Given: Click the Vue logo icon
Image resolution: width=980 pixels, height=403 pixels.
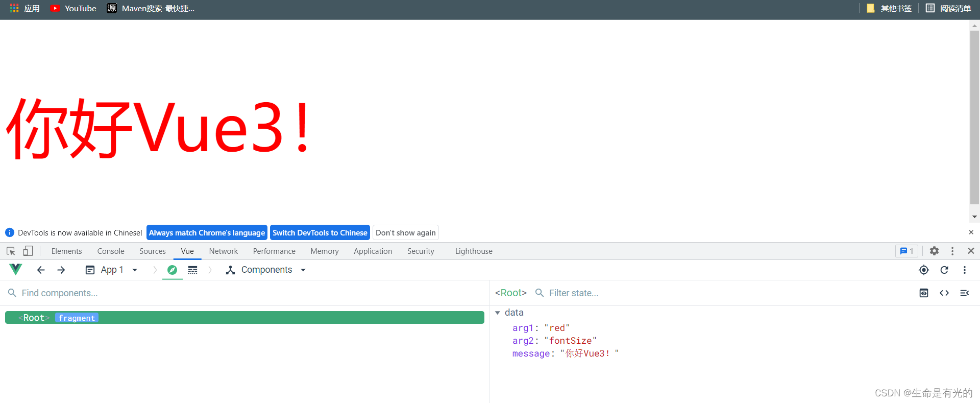Looking at the screenshot, I should pos(16,269).
